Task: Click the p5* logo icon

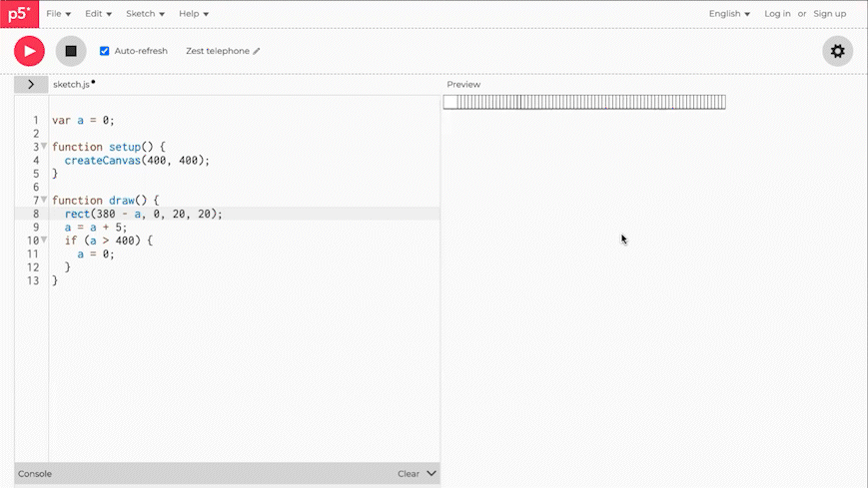Action: pos(19,14)
